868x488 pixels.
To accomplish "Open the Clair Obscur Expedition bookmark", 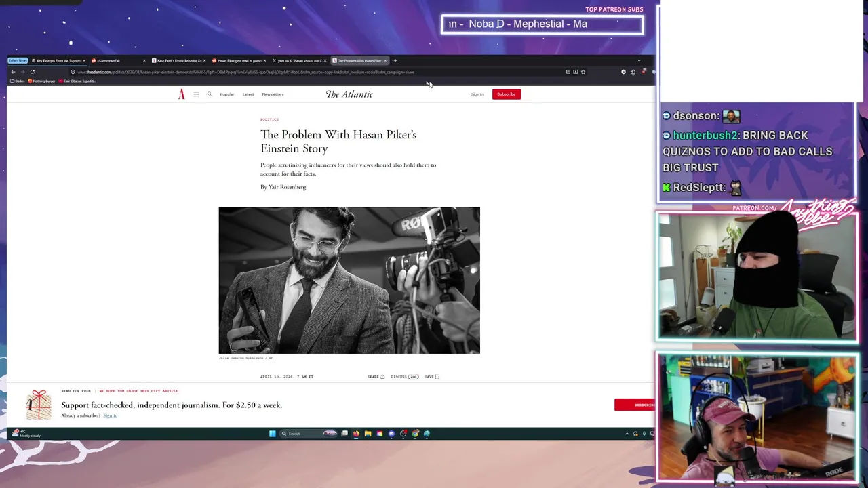I will click(x=77, y=81).
